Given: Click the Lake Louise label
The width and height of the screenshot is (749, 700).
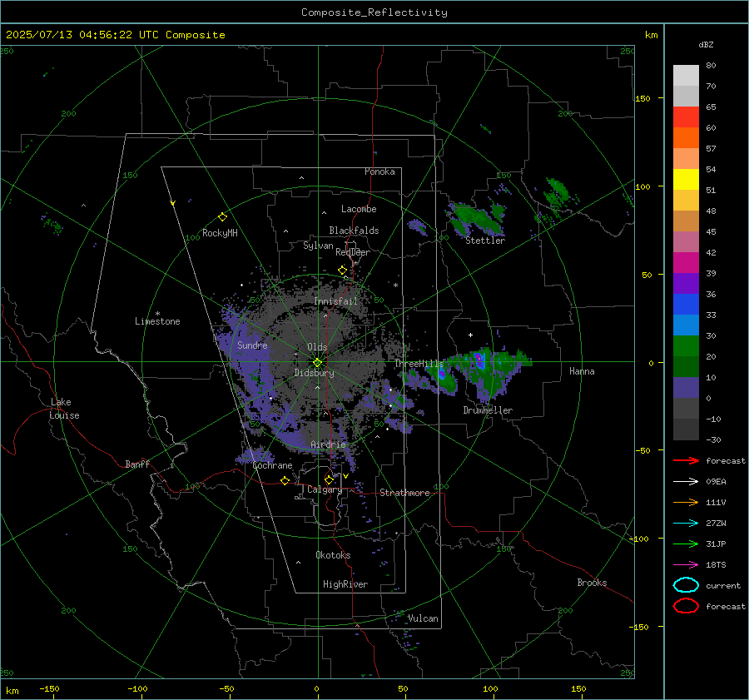Looking at the screenshot, I should (64, 409).
